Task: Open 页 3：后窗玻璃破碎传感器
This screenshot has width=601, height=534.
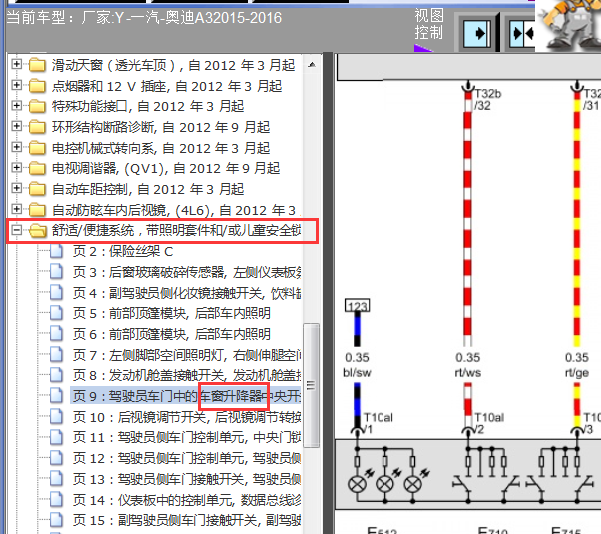Action: point(187,272)
